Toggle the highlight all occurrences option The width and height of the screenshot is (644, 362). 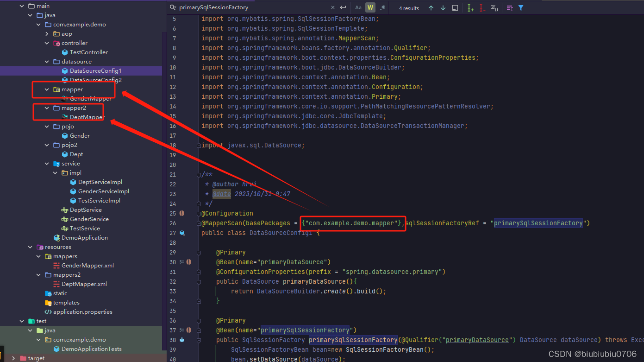[455, 7]
